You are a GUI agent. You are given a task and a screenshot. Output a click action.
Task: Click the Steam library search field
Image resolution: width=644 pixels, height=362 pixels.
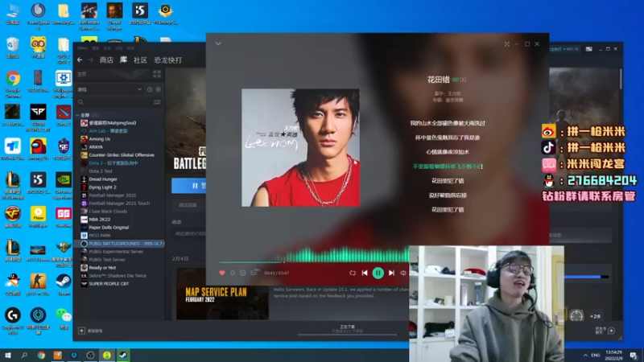point(114,102)
